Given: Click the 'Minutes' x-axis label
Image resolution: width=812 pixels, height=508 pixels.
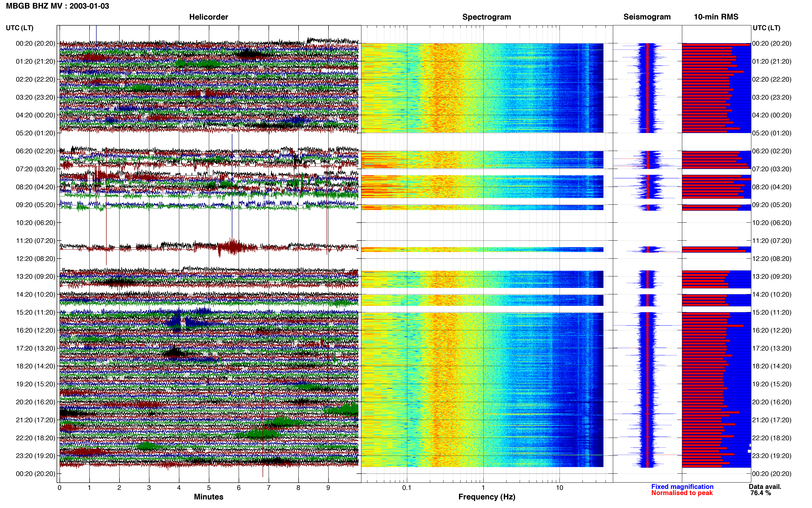Looking at the screenshot, I should [x=209, y=497].
